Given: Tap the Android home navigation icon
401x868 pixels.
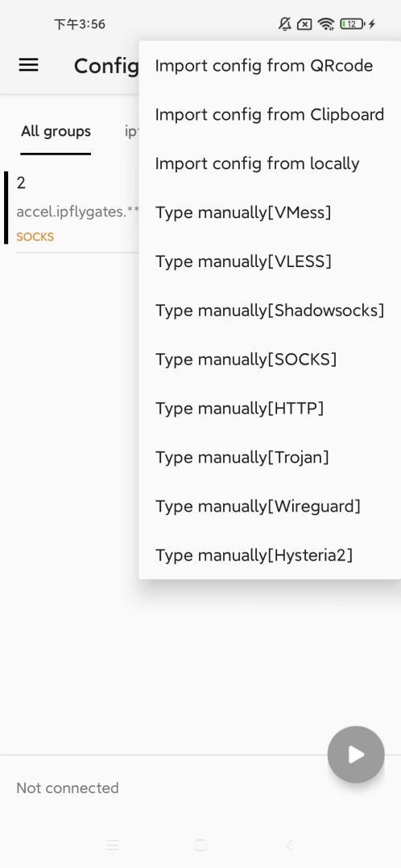Looking at the screenshot, I should pyautogui.click(x=200, y=845).
